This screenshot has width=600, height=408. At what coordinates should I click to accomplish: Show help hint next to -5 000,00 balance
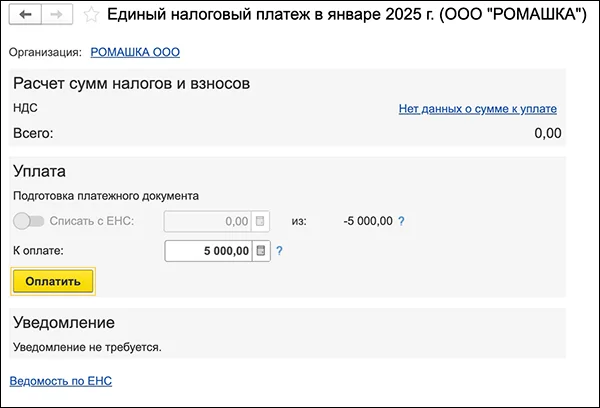point(402,221)
